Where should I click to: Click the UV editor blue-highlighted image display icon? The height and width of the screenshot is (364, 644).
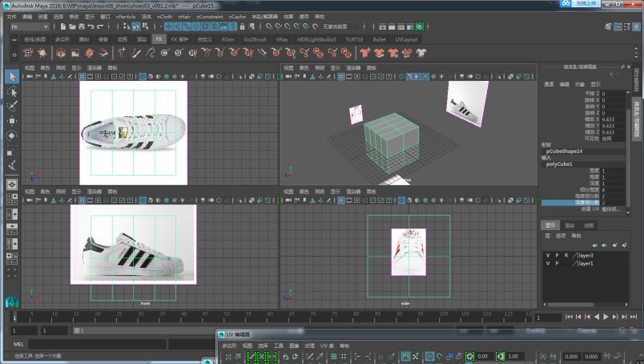click(405, 356)
